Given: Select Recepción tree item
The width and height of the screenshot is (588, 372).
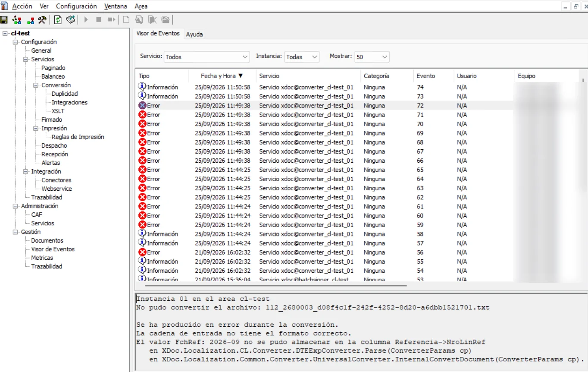Looking at the screenshot, I should pyautogui.click(x=55, y=154).
